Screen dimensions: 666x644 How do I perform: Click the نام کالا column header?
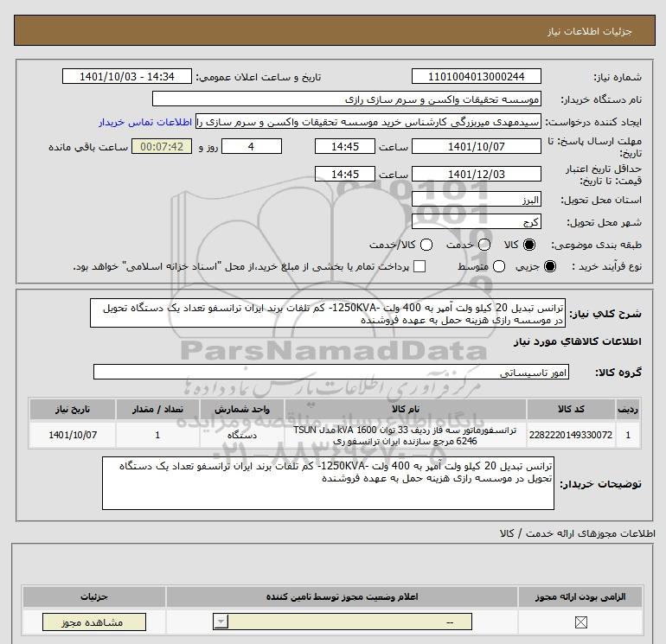[x=406, y=409]
